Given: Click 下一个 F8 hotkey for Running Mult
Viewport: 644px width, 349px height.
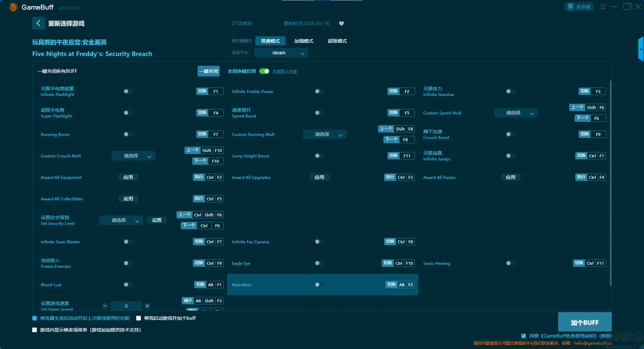Looking at the screenshot, I should tap(399, 140).
